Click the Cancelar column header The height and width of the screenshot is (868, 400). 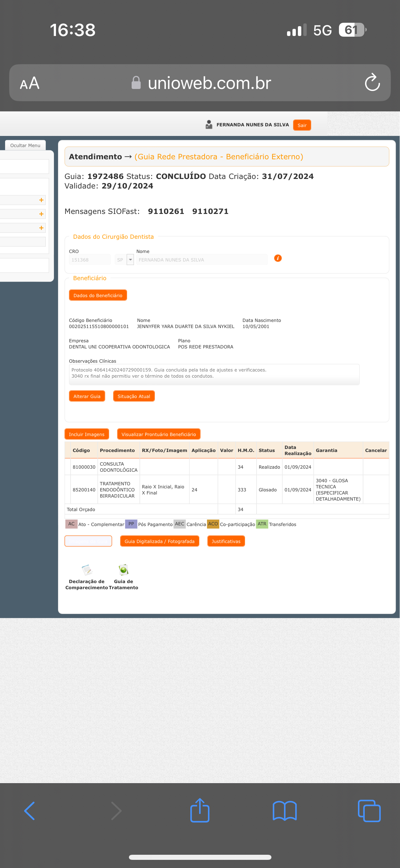[x=376, y=450]
